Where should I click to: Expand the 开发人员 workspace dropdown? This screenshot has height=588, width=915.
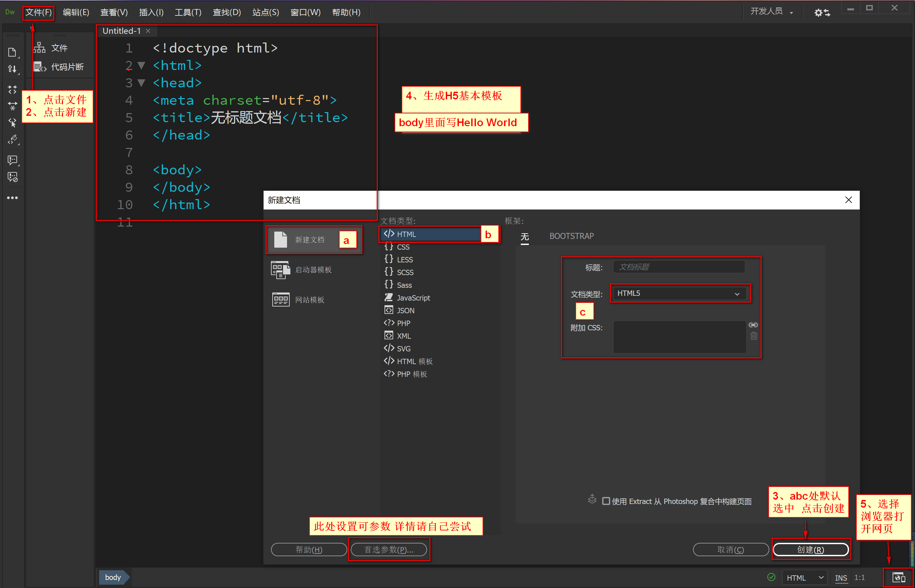[772, 11]
